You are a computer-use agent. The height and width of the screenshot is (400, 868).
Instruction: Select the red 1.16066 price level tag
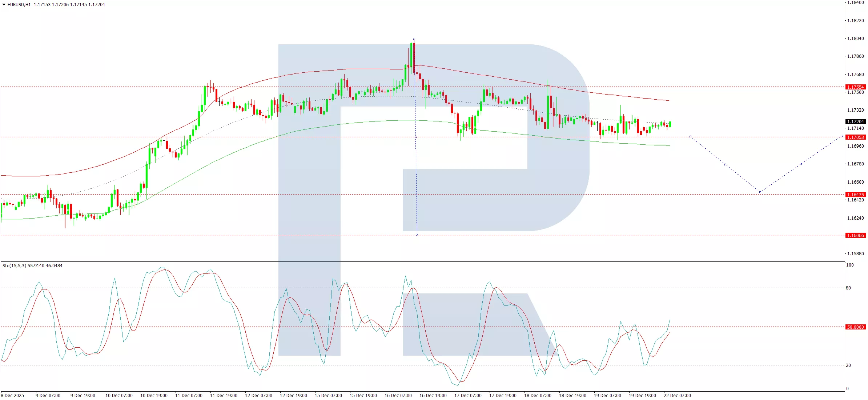[855, 236]
